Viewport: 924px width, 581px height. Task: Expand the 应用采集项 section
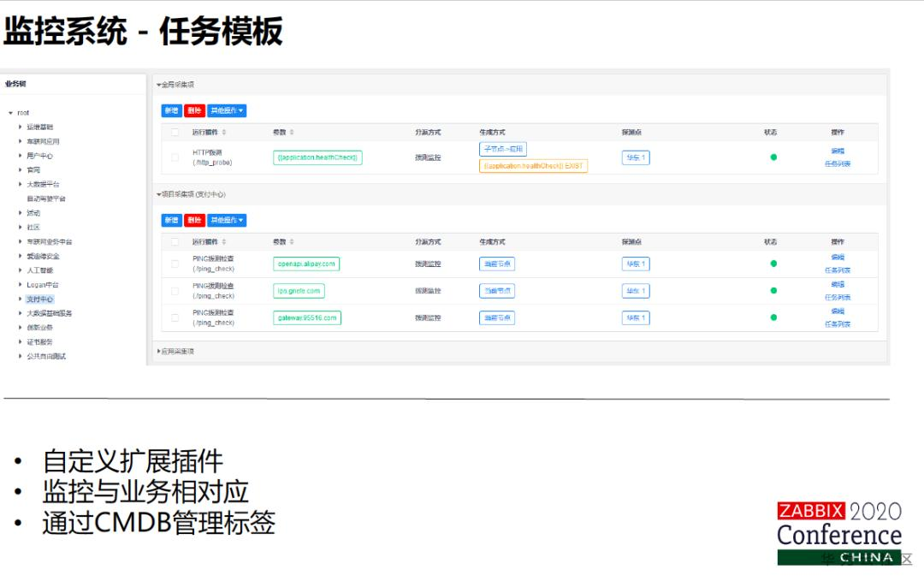point(158,351)
